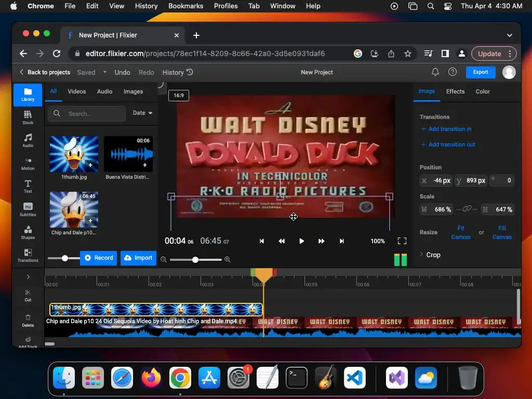This screenshot has width=532, height=399.
Task: Switch to the Color tab
Action: click(483, 91)
